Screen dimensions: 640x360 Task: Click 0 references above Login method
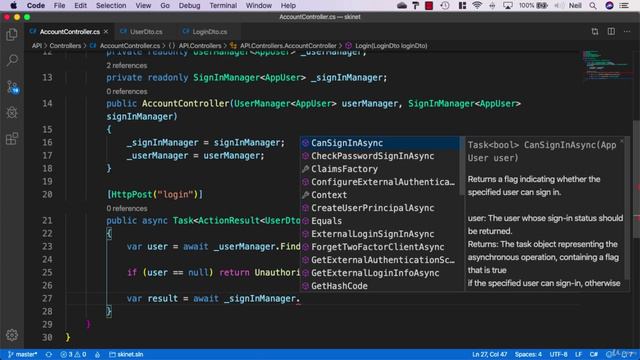[x=127, y=208]
